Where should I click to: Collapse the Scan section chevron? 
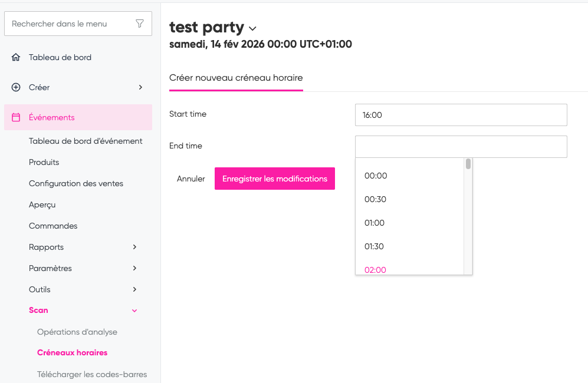click(x=134, y=311)
